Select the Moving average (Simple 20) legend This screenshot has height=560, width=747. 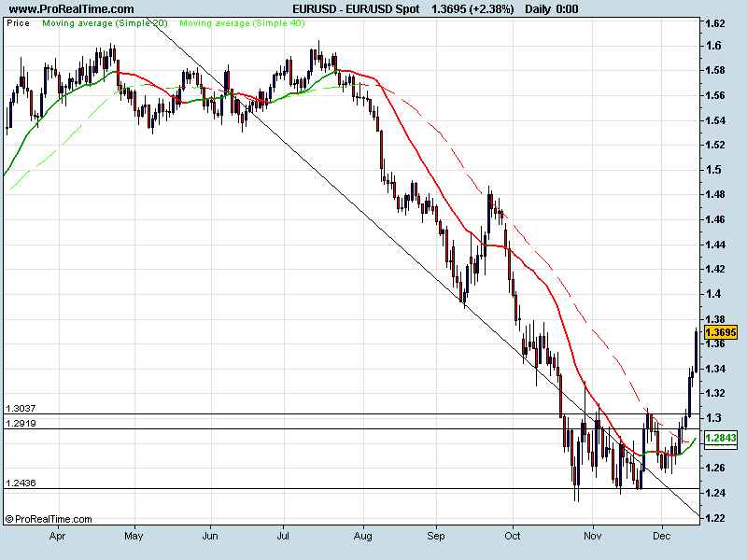pos(105,21)
